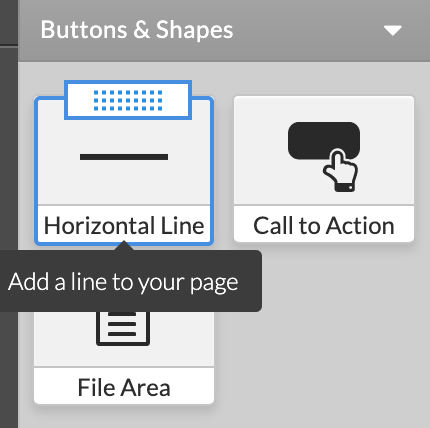The height and width of the screenshot is (428, 430).
Task: Select the Call to Action widget icon
Action: [324, 157]
